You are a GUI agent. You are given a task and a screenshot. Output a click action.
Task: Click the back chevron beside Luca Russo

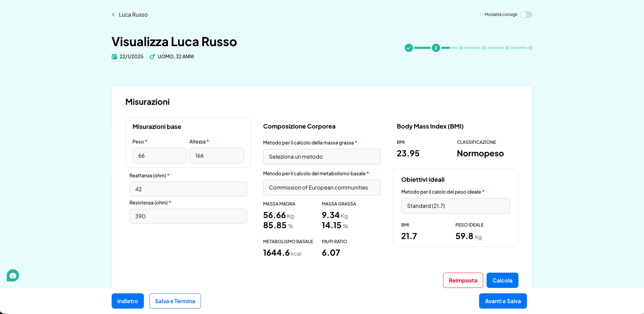tap(113, 15)
